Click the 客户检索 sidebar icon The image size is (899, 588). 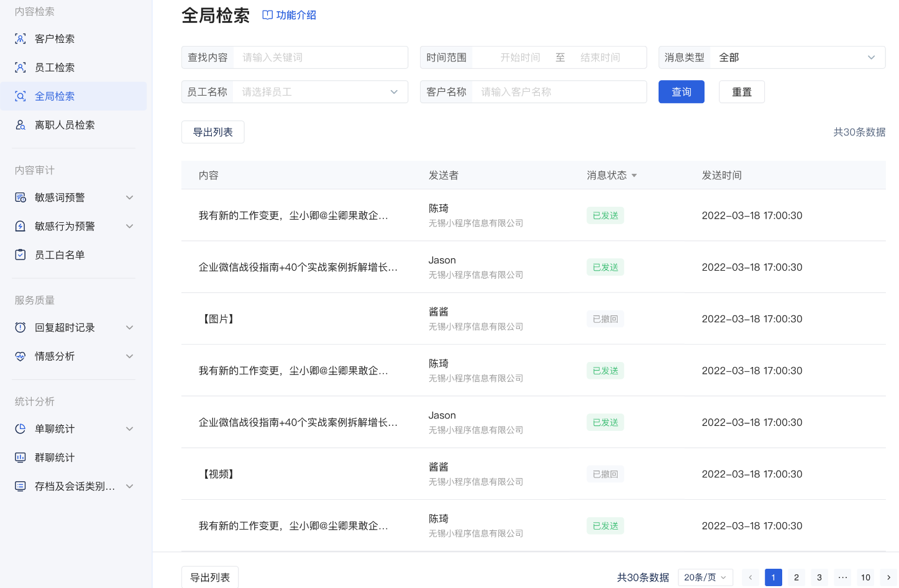click(x=21, y=38)
